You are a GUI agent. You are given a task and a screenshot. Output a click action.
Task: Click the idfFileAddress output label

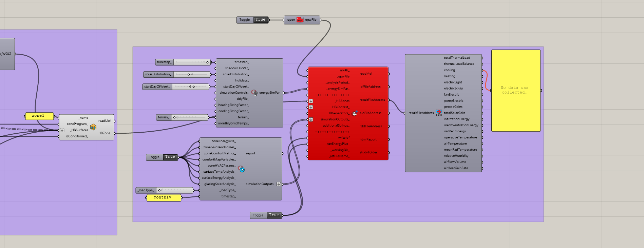(370, 87)
